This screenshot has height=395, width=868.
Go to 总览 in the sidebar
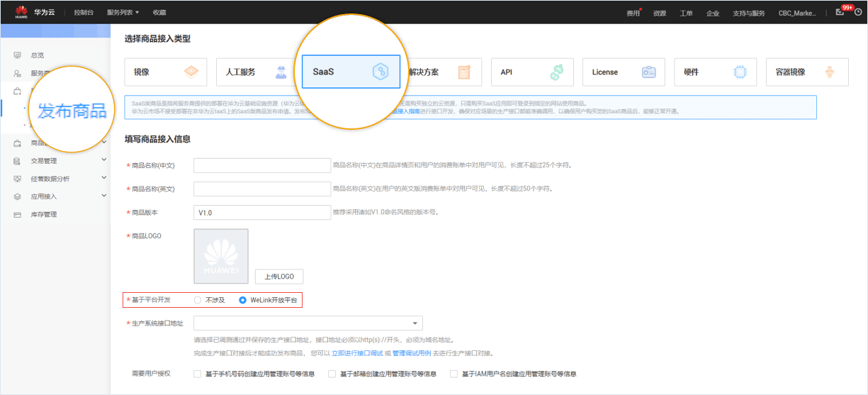(x=38, y=55)
